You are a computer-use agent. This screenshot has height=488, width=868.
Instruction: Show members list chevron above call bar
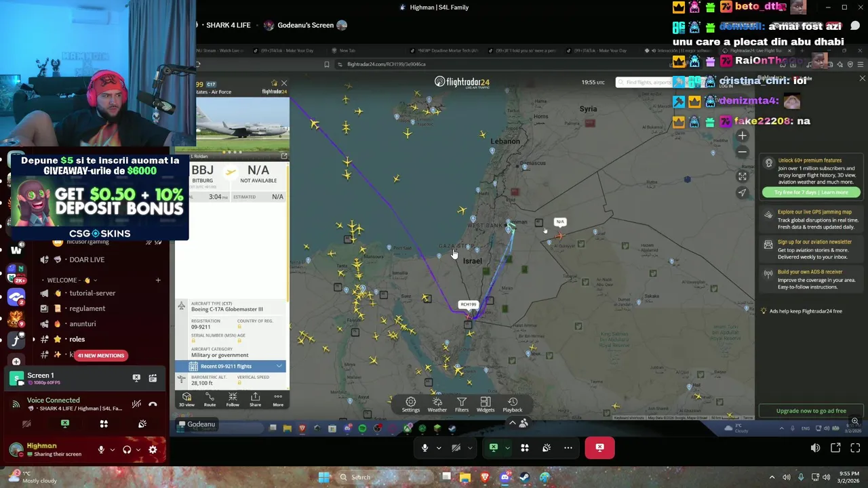coord(513,423)
